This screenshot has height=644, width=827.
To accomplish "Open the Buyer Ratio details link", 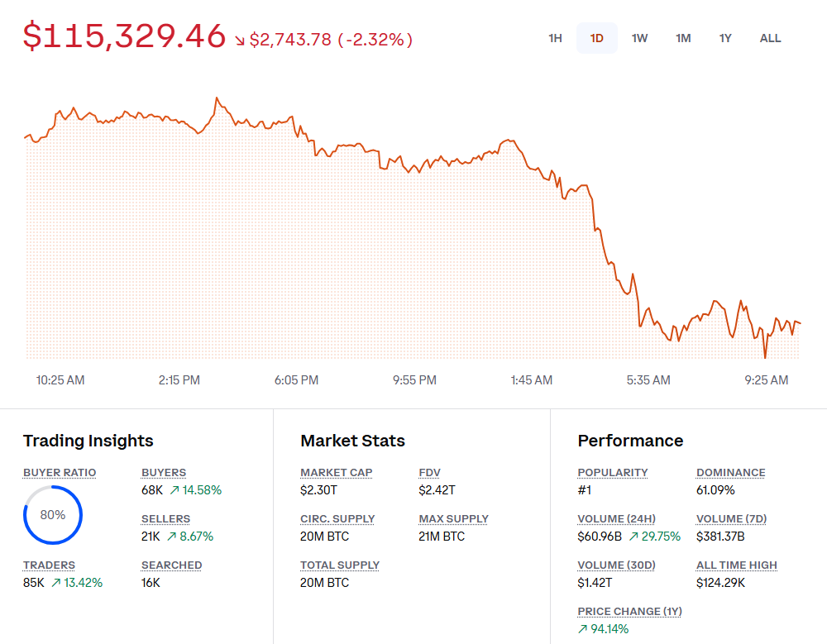I will (x=59, y=472).
